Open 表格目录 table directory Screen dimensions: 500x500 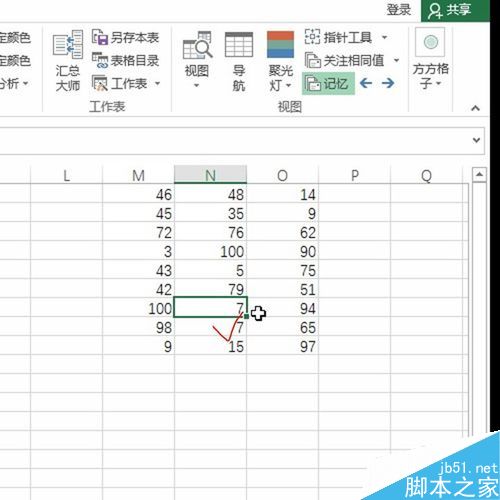pos(126,61)
